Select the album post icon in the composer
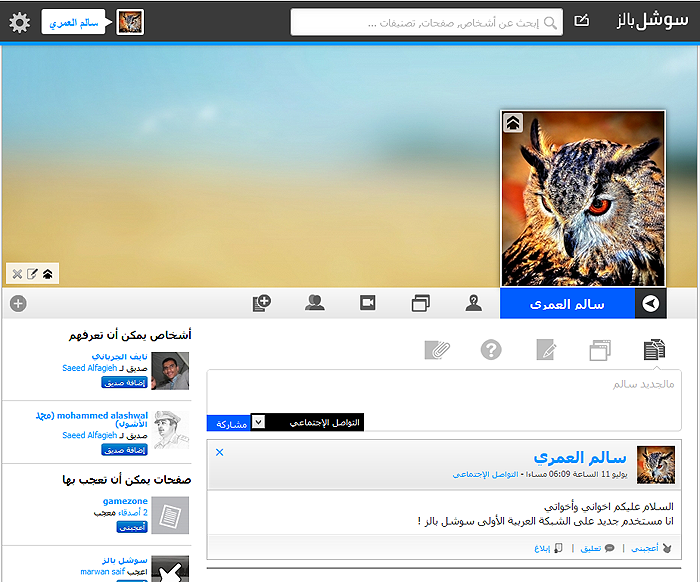Screen dimensions: 700x582 [x=600, y=350]
